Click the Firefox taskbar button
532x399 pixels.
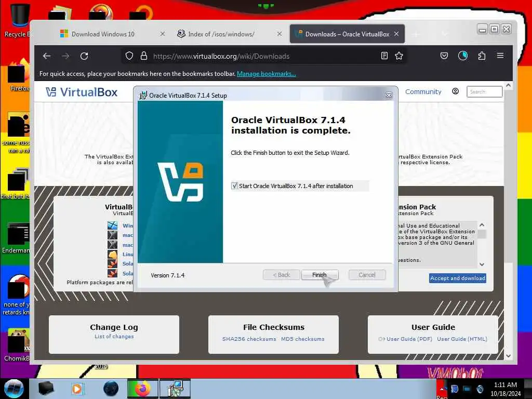tap(143, 389)
